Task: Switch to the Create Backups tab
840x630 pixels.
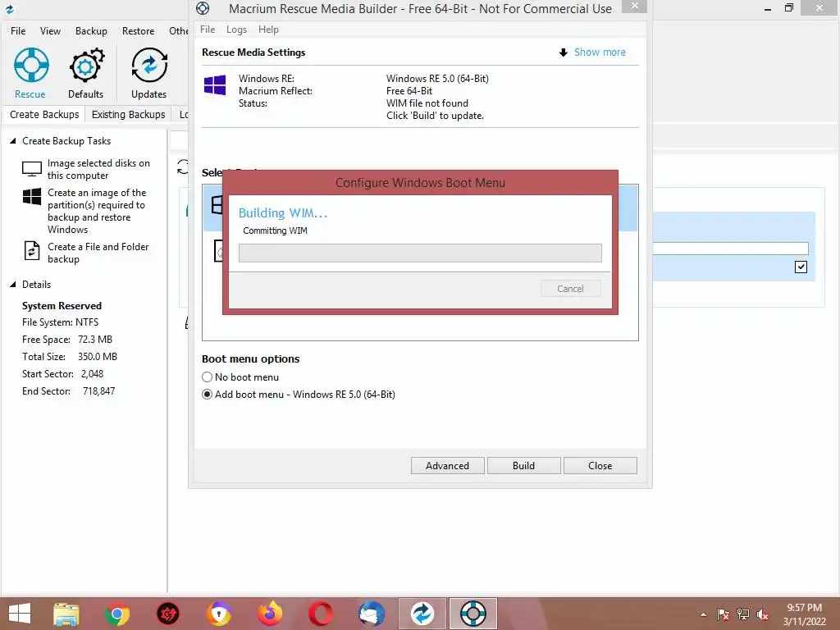Action: pos(44,115)
